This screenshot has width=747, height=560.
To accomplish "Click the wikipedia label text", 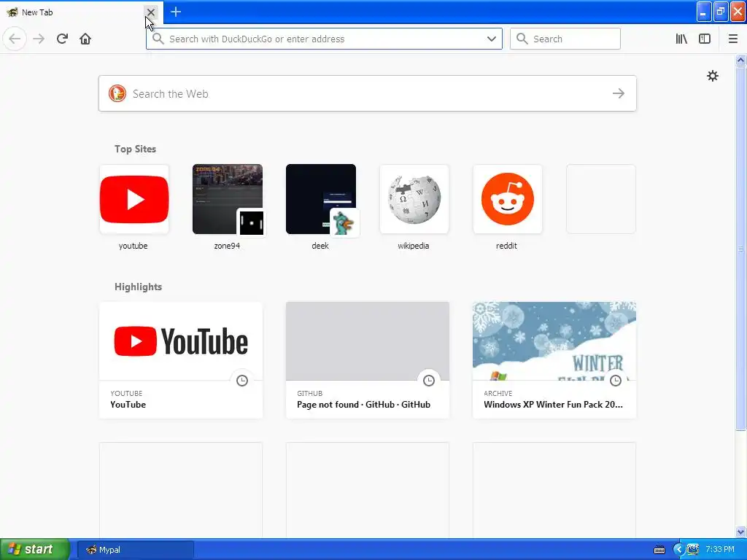I will (x=414, y=246).
